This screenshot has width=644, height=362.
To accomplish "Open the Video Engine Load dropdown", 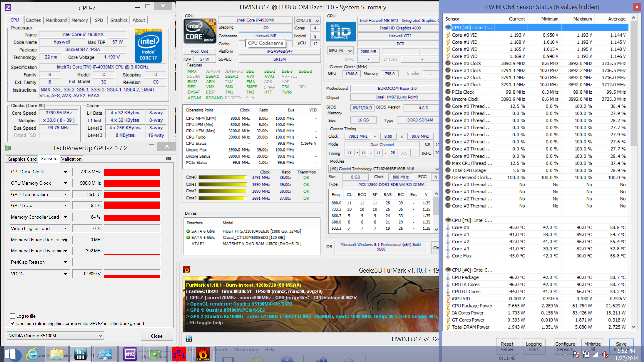I will 65,228.
